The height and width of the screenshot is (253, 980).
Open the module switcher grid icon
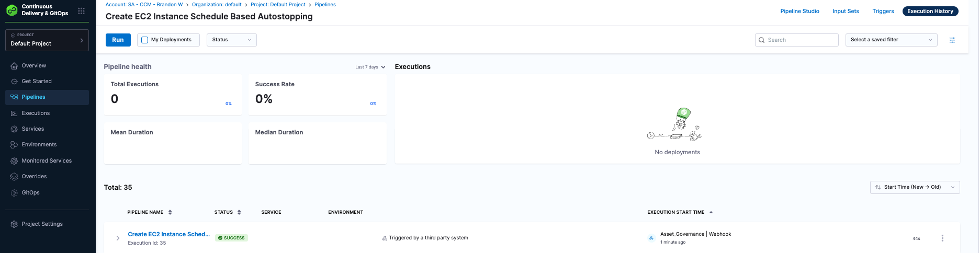point(81,11)
